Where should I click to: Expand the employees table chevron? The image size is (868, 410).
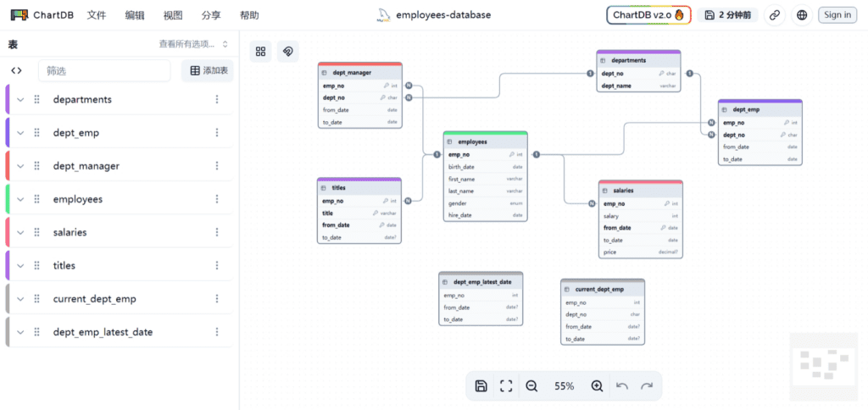pos(20,199)
